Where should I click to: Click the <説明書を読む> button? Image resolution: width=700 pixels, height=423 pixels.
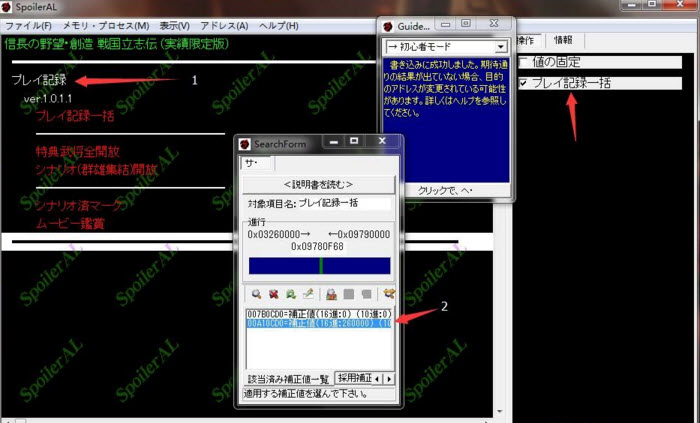pyautogui.click(x=318, y=184)
